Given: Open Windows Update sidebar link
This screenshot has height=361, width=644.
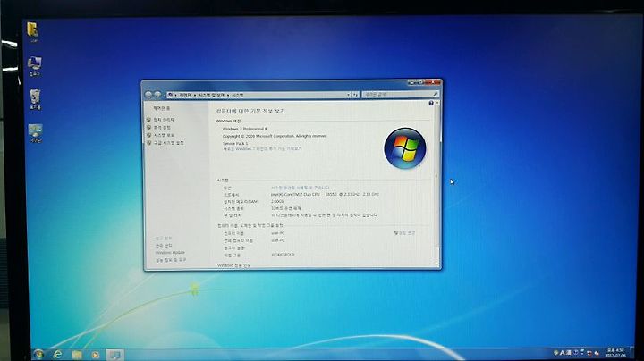Looking at the screenshot, I should pos(170,253).
